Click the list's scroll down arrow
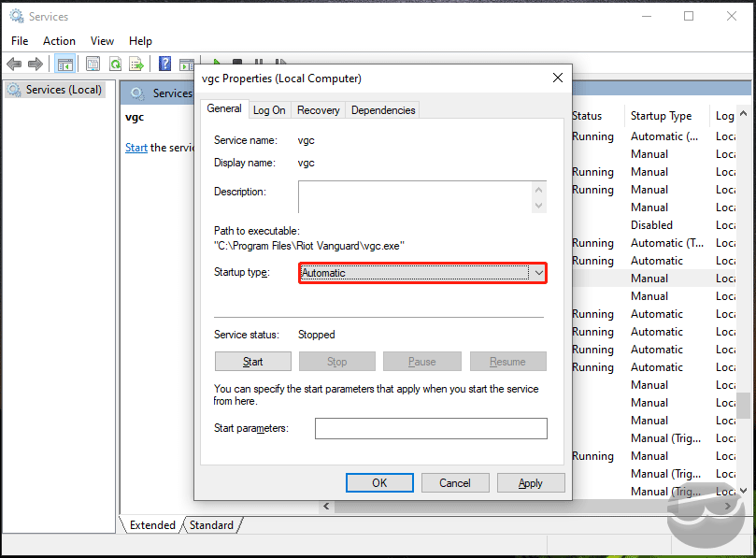Screen dimensions: 756x558 (x=743, y=491)
